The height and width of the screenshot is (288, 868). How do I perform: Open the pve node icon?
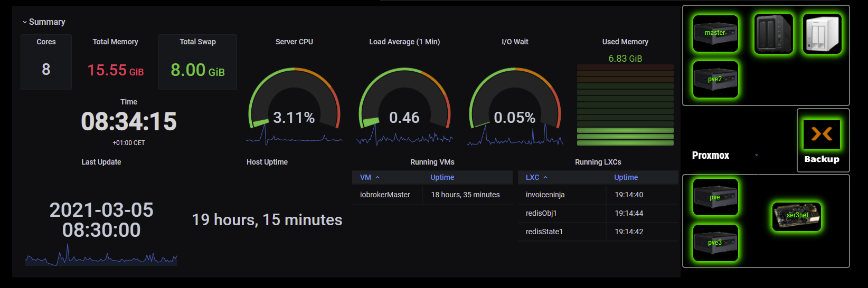point(715,197)
